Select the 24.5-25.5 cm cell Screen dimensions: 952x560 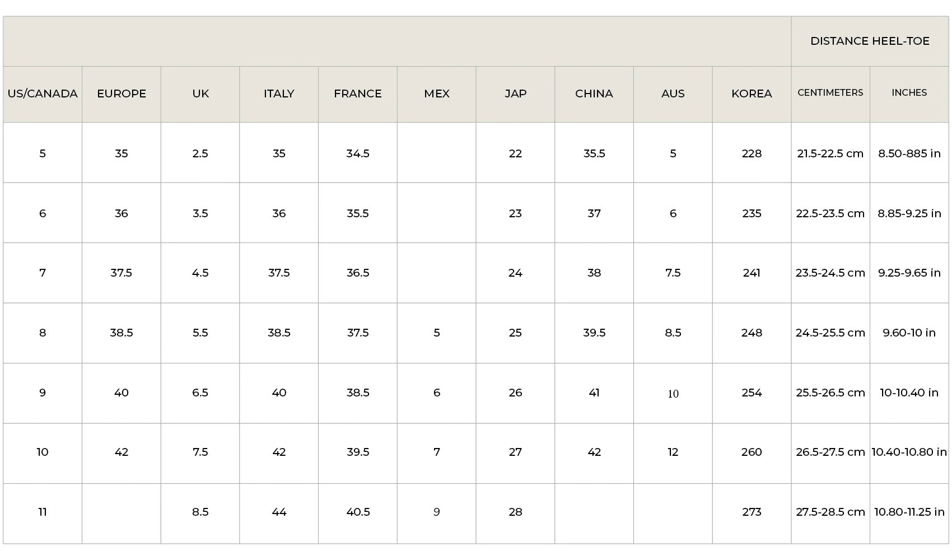click(x=830, y=333)
